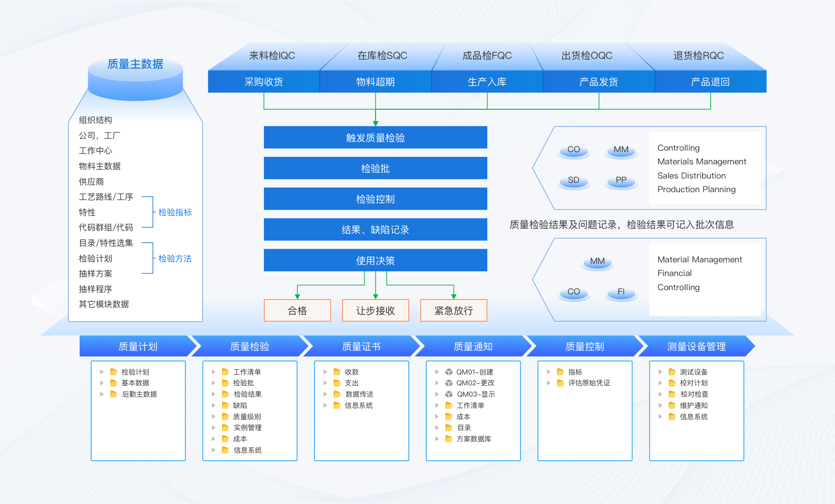Click the folder icon next to 评估原始凭证

560,383
